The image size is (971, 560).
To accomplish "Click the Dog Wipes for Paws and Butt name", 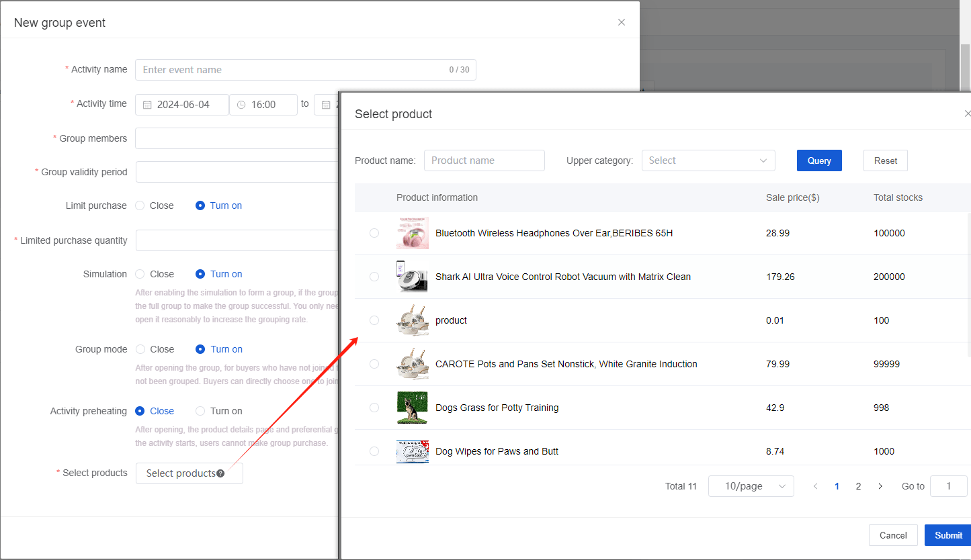I will point(497,451).
